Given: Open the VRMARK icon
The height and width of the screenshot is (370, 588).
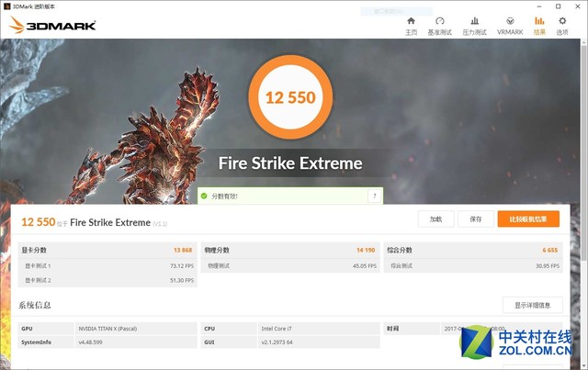Looking at the screenshot, I should coord(510,21).
